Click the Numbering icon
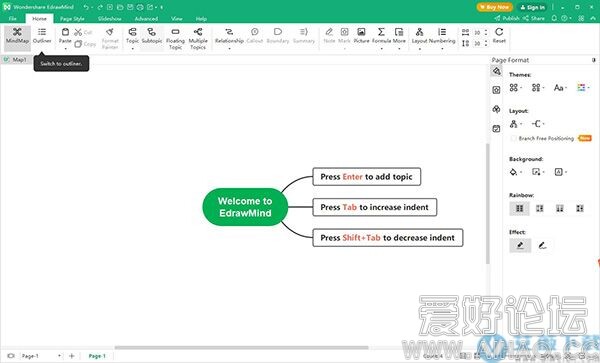The width and height of the screenshot is (600, 363). (x=442, y=36)
